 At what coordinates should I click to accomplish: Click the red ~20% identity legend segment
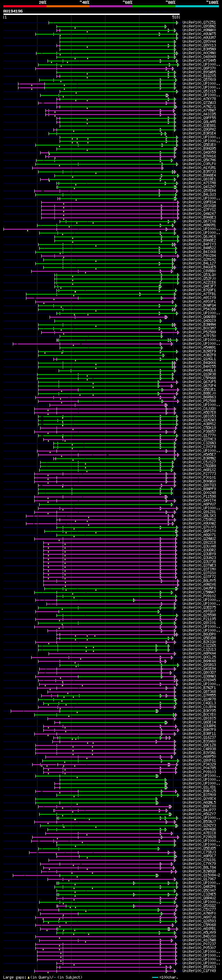click(25, 6)
